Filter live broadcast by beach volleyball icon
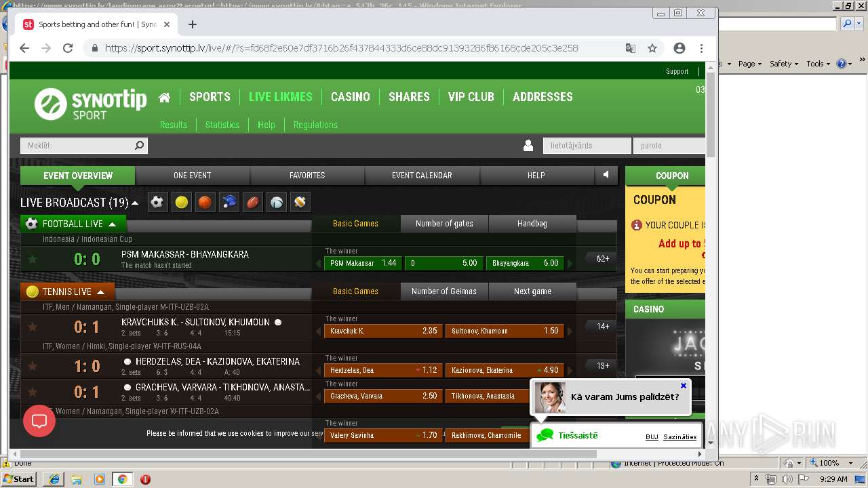Screen dimensions: 868x488 (300, 202)
